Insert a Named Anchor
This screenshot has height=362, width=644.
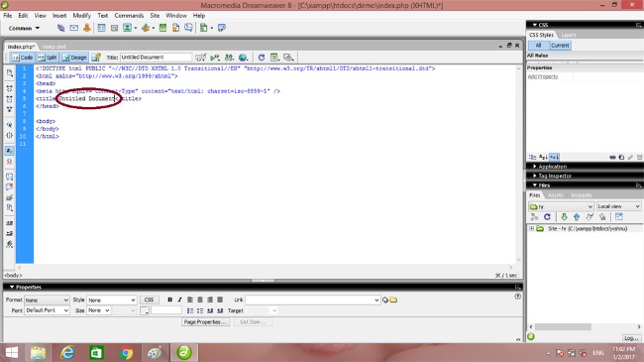[x=87, y=28]
